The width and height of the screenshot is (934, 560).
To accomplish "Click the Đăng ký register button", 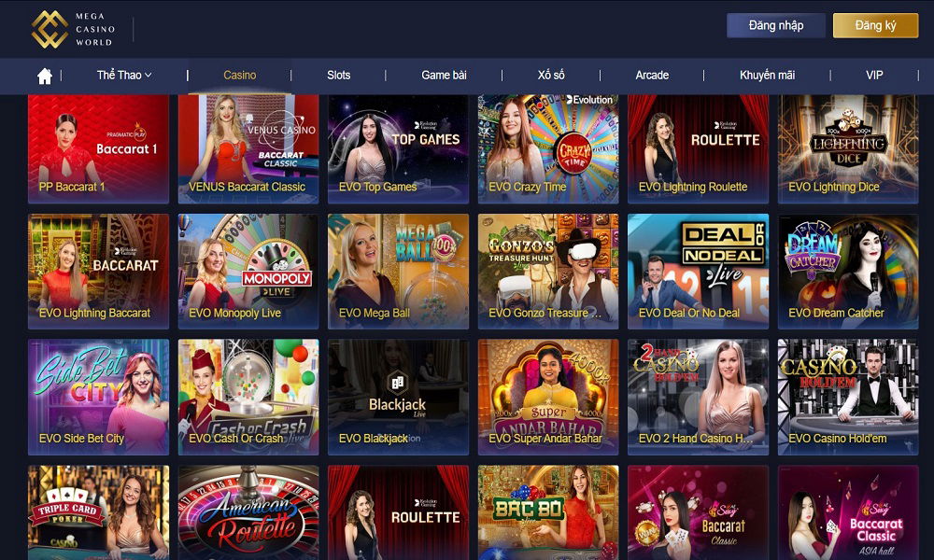I will click(875, 25).
